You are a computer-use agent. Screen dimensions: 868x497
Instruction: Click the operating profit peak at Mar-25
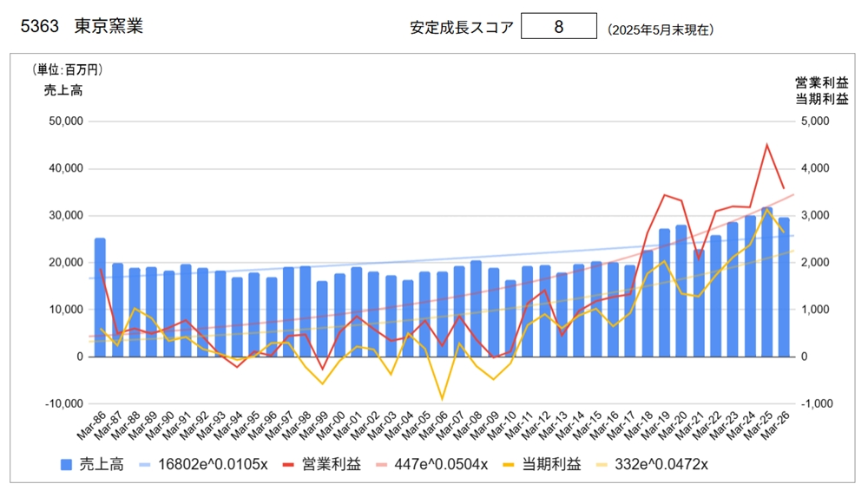(767, 145)
